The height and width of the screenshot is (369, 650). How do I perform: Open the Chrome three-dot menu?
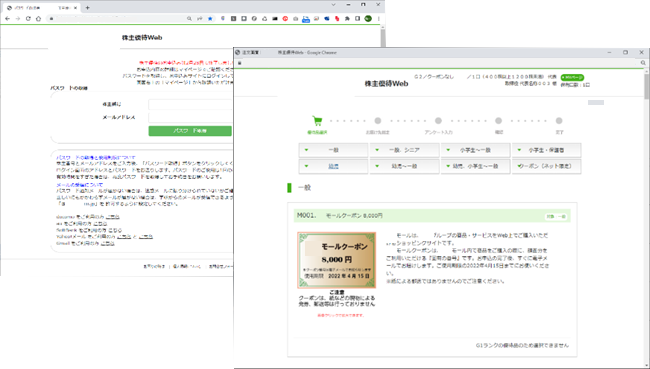coord(378,19)
